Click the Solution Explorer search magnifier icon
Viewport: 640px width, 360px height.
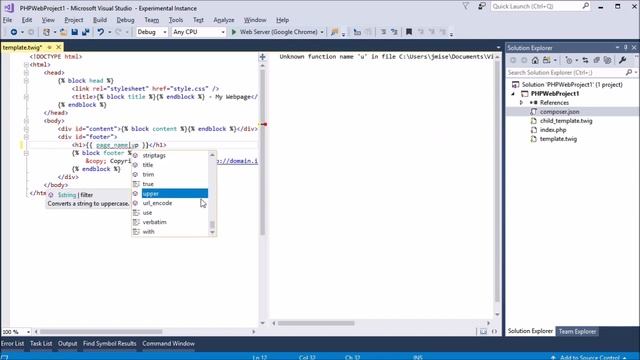629,72
